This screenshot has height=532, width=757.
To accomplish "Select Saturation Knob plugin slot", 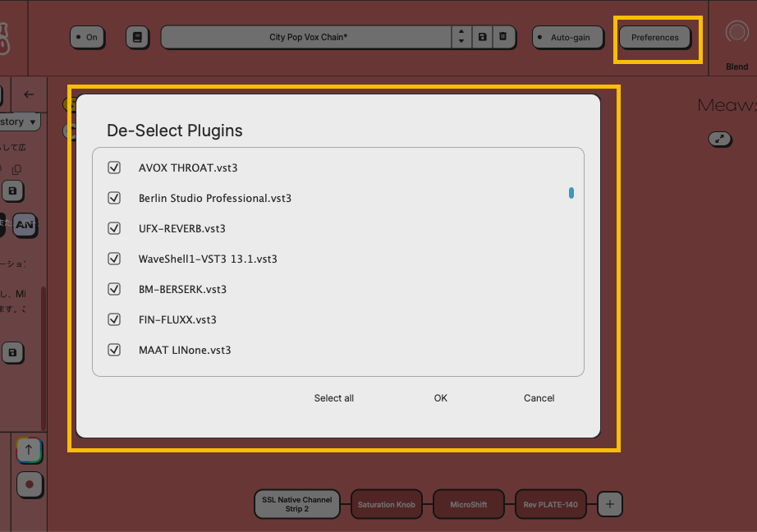I will point(386,504).
